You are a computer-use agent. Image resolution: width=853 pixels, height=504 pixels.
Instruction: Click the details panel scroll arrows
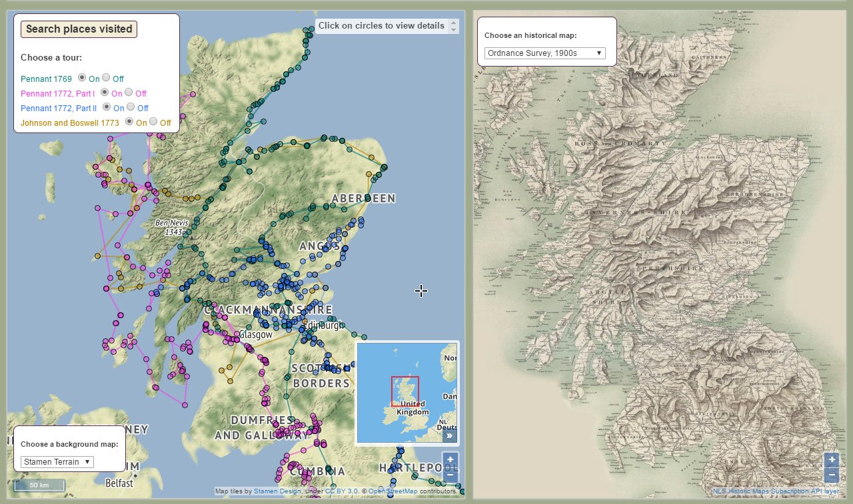pyautogui.click(x=454, y=26)
